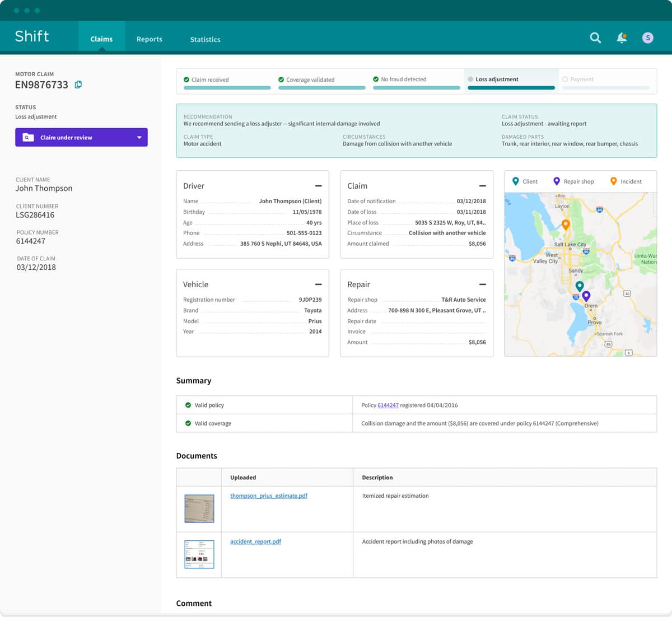672x617 pixels.
Task: Click the teal client map pin
Action: click(580, 286)
